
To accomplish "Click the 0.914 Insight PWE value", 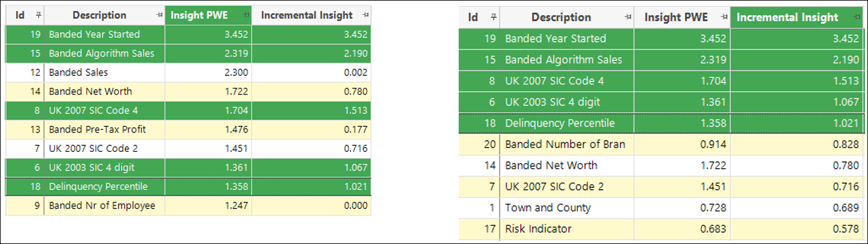I will click(x=712, y=144).
